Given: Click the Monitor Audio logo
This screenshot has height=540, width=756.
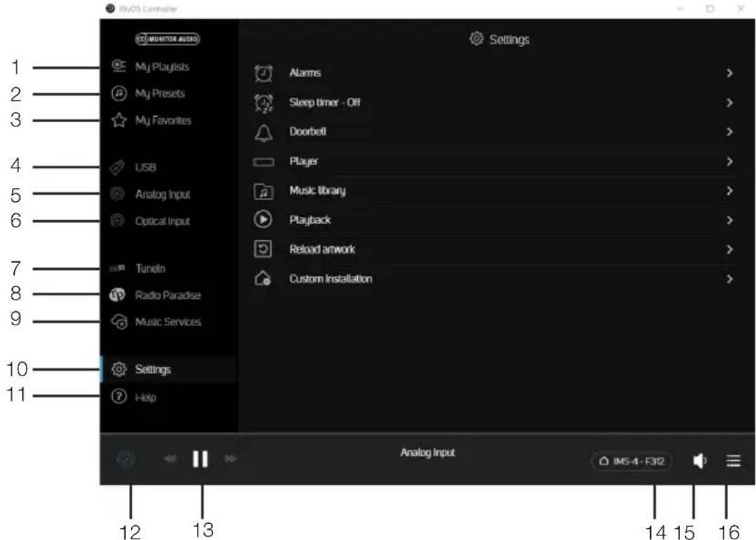Looking at the screenshot, I should click(x=167, y=39).
